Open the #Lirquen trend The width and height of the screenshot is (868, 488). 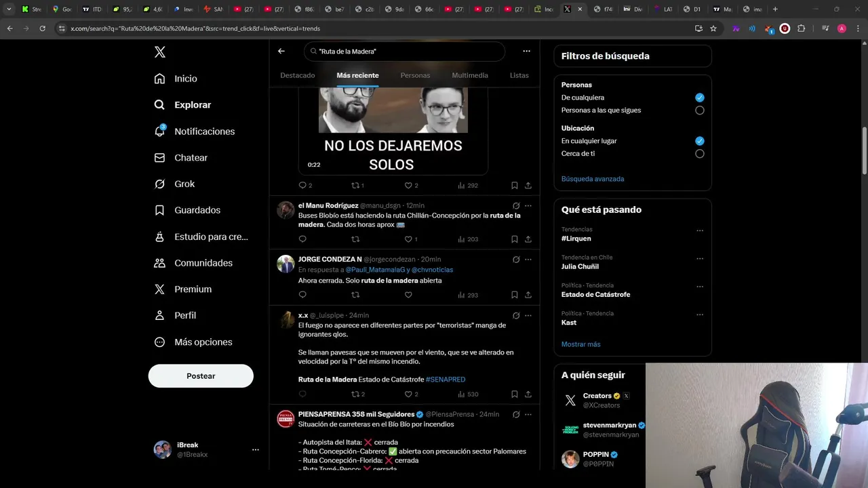pos(576,239)
